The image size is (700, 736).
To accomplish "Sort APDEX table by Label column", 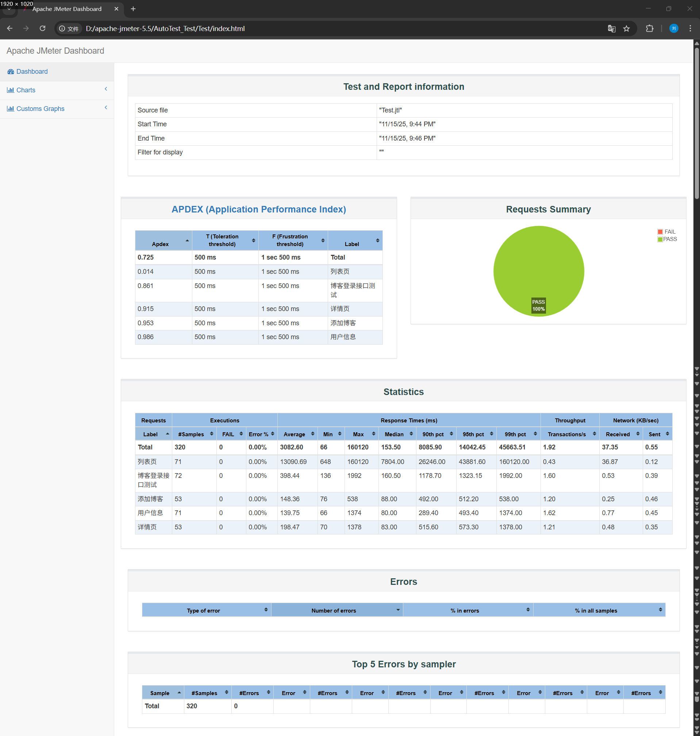I will point(355,240).
